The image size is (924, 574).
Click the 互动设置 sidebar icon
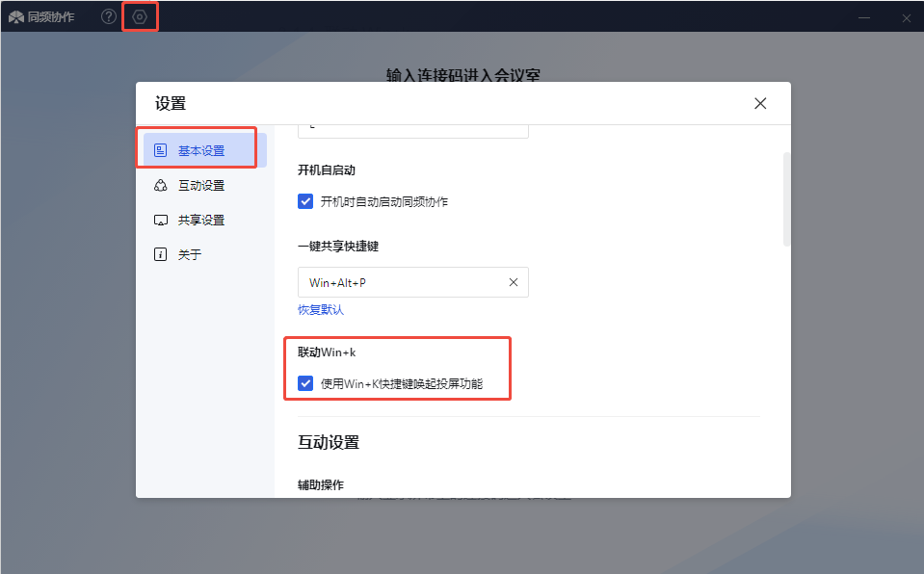160,185
